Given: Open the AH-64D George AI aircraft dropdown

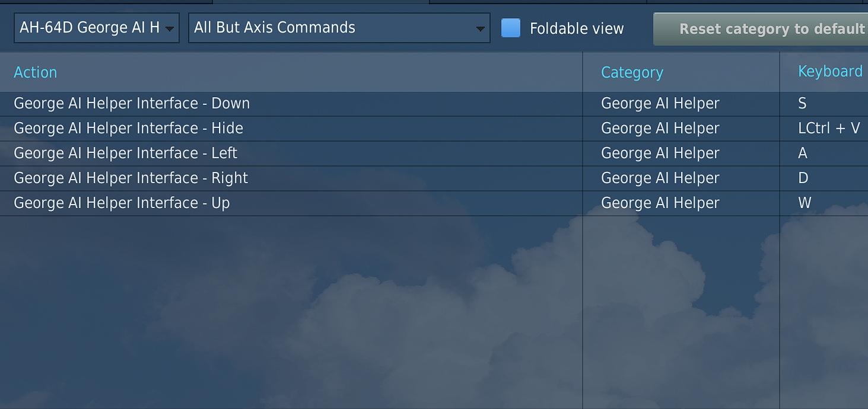Looking at the screenshot, I should (97, 28).
